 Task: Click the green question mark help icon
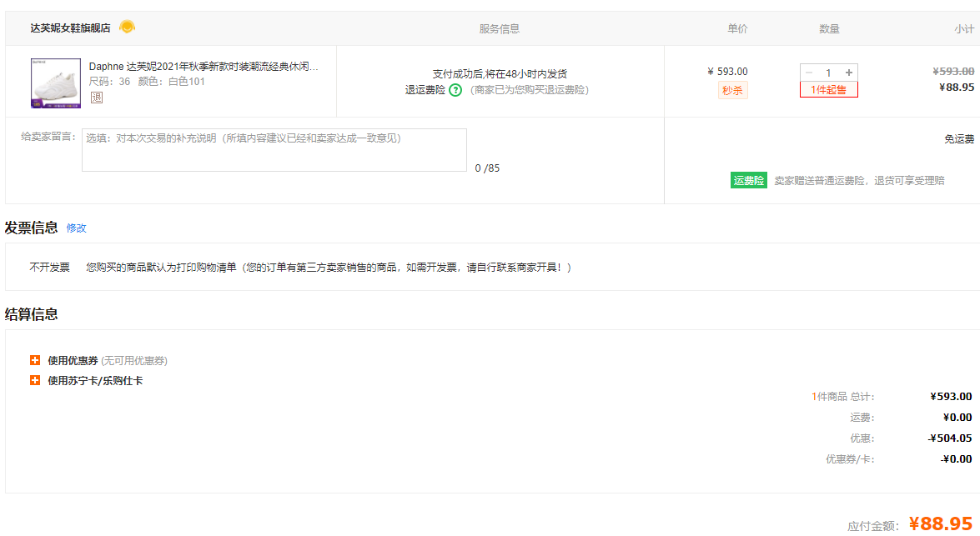[x=455, y=90]
